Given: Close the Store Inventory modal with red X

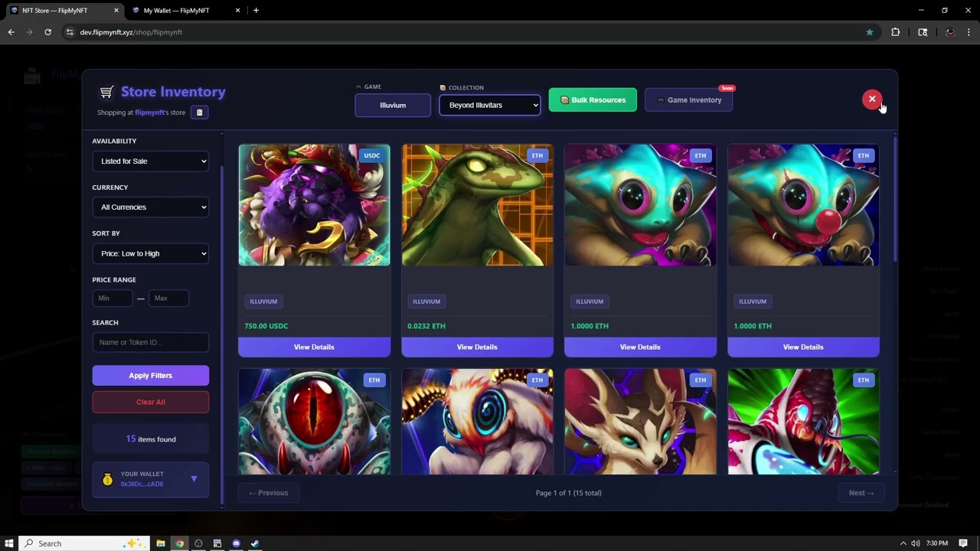Looking at the screenshot, I should point(871,99).
